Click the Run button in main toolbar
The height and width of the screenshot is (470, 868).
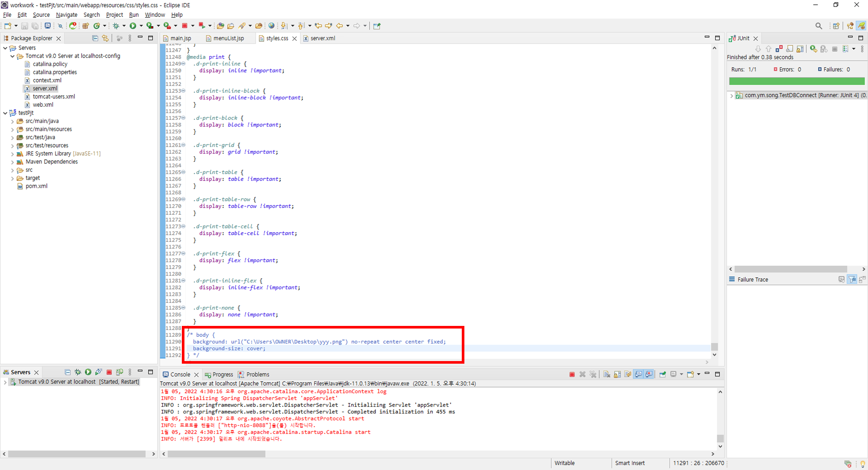(133, 26)
